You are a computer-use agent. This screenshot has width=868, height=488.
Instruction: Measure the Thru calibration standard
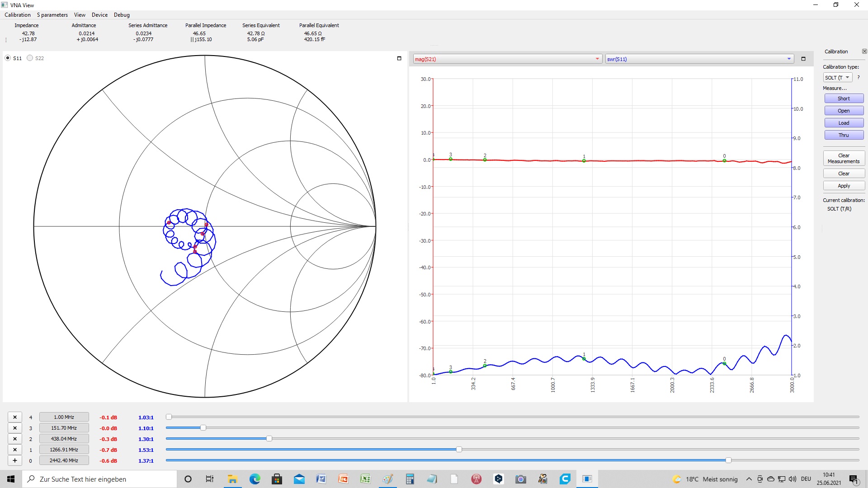click(x=844, y=135)
